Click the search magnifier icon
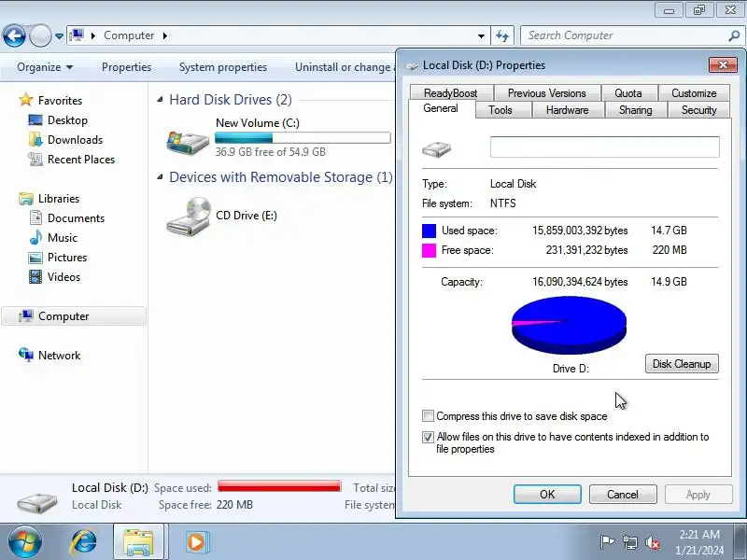The width and height of the screenshot is (747, 560). tap(734, 35)
